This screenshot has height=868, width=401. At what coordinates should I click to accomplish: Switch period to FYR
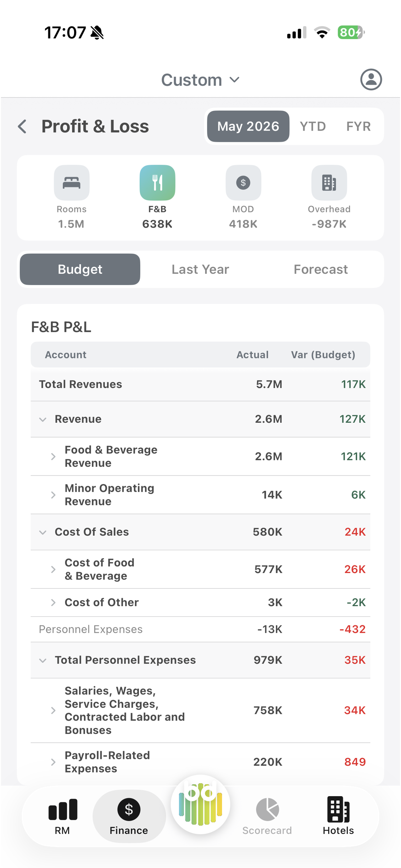point(358,126)
